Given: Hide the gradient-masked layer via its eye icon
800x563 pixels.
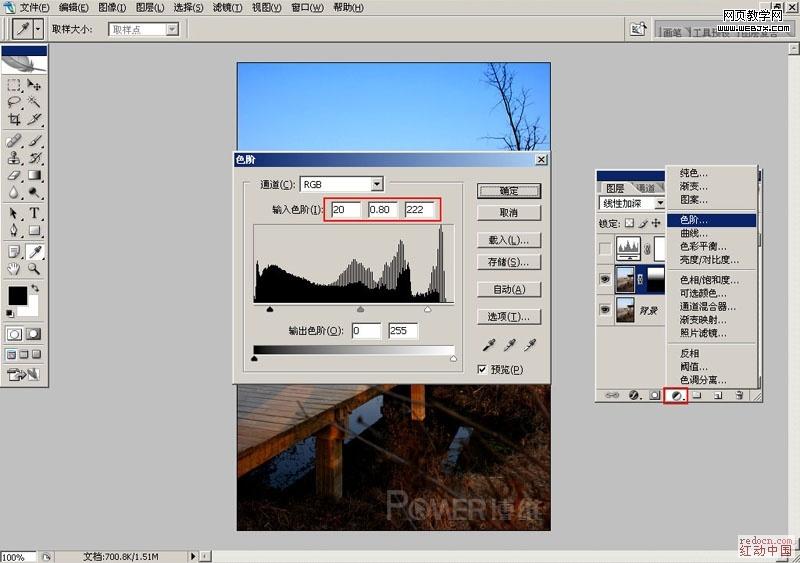Looking at the screenshot, I should pyautogui.click(x=605, y=279).
